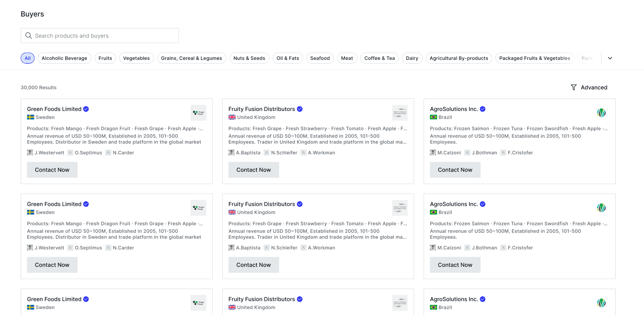Open the first AgroSolutions Inc. title

point(454,109)
